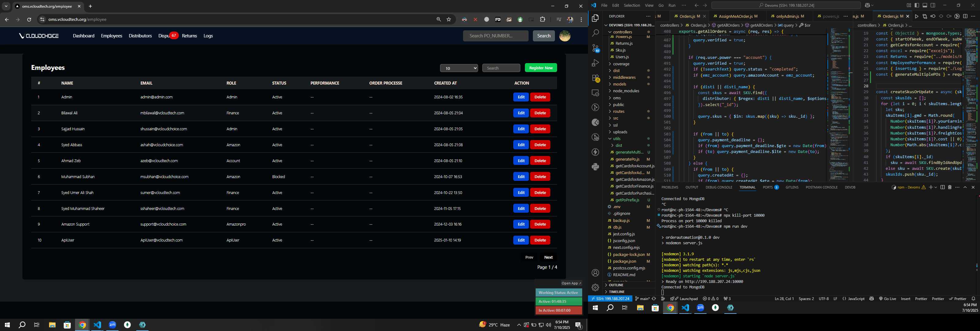
Task: Expand the node_modules folder in Explorer
Action: (626, 91)
